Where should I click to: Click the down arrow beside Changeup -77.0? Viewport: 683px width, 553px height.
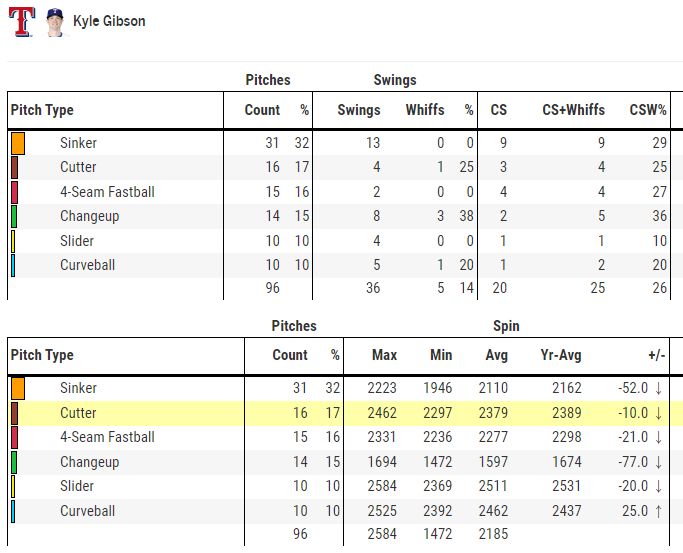click(x=659, y=462)
